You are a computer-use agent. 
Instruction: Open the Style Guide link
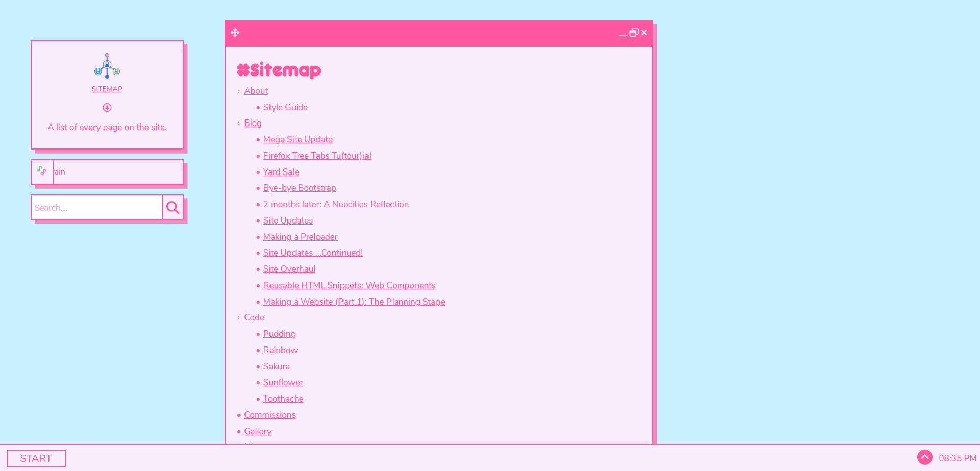285,107
